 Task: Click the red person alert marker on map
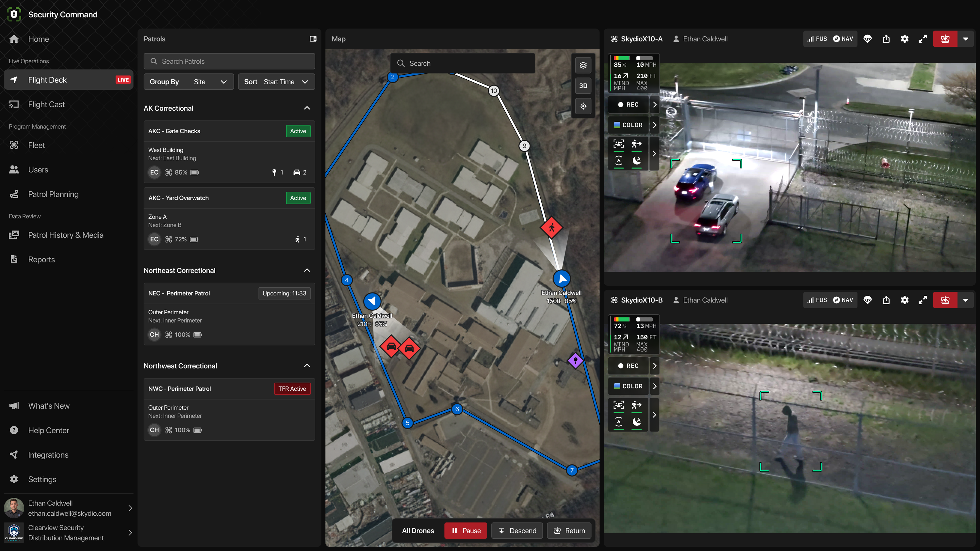tap(552, 228)
